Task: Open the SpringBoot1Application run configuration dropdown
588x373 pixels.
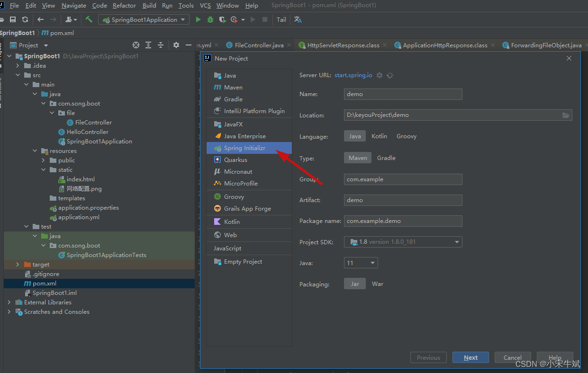Action: tap(144, 19)
